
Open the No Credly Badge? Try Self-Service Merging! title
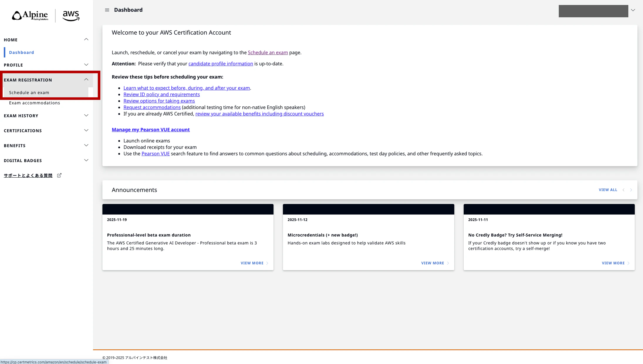coord(515,235)
